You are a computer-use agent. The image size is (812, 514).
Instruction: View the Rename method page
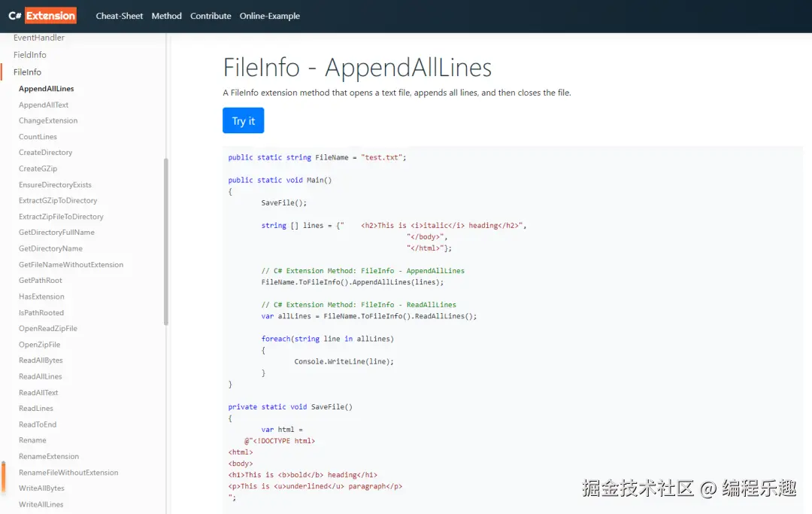pos(32,440)
